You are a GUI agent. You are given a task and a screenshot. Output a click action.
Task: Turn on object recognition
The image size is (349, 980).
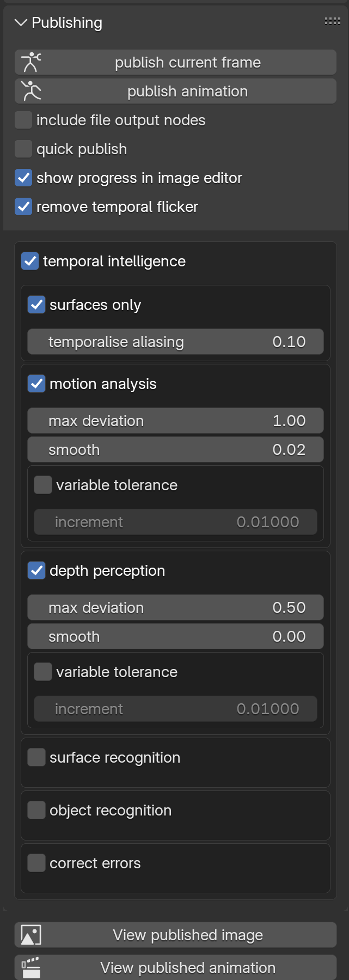[36, 810]
